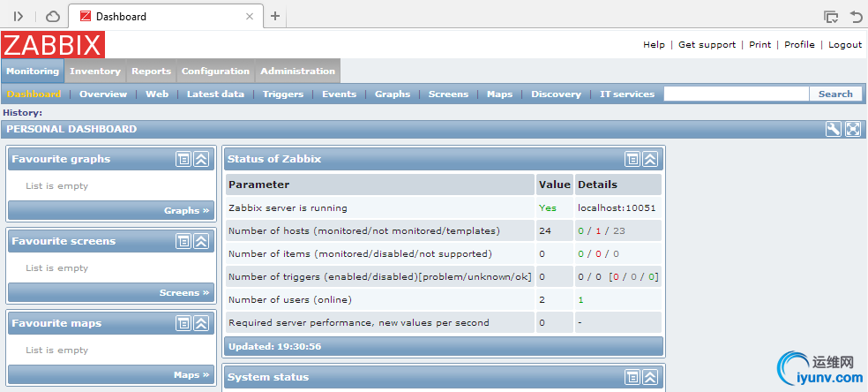
Task: Open the Help link
Action: click(x=654, y=45)
